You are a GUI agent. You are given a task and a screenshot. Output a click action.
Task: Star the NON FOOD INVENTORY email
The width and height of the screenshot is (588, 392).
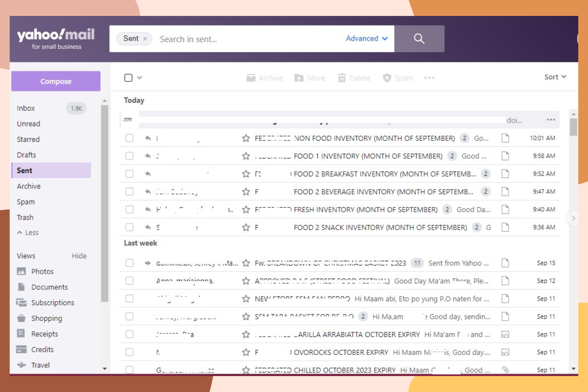tap(246, 138)
